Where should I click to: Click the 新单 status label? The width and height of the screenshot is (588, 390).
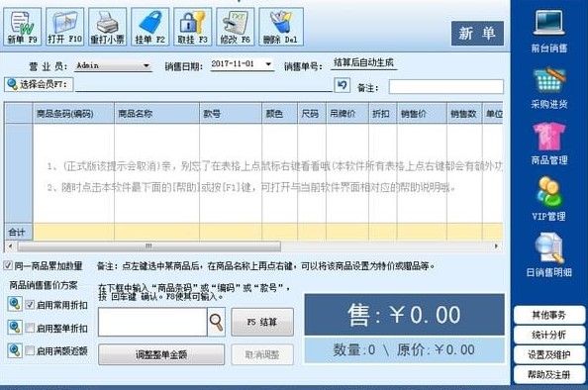[477, 34]
